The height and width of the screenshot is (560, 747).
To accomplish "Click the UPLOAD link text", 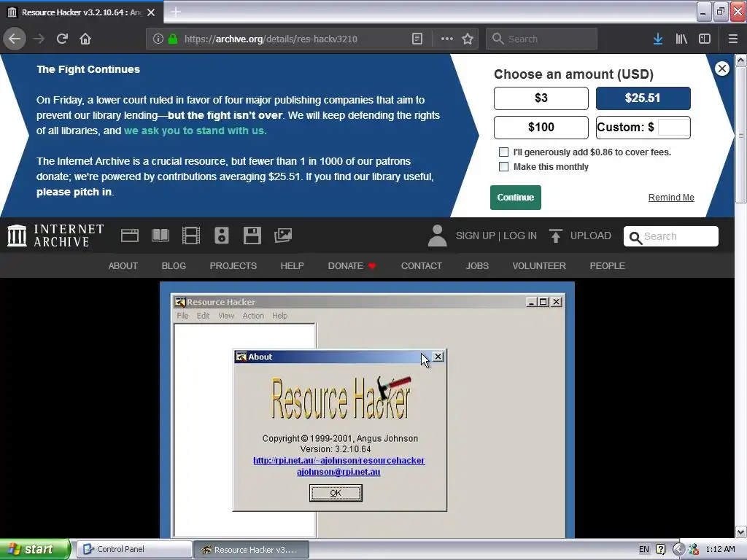I will pos(591,236).
